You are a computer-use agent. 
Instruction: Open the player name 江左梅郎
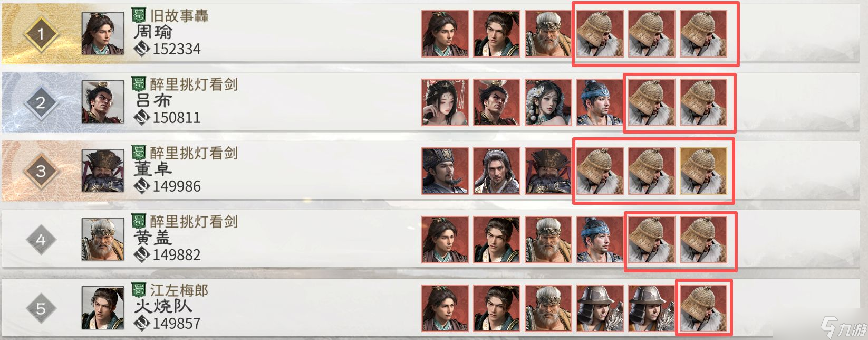[x=179, y=290]
